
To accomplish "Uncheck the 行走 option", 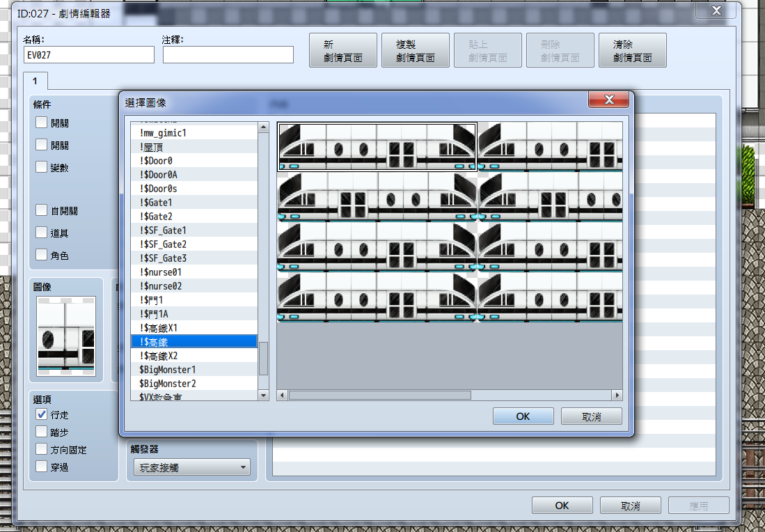I will click(x=42, y=414).
